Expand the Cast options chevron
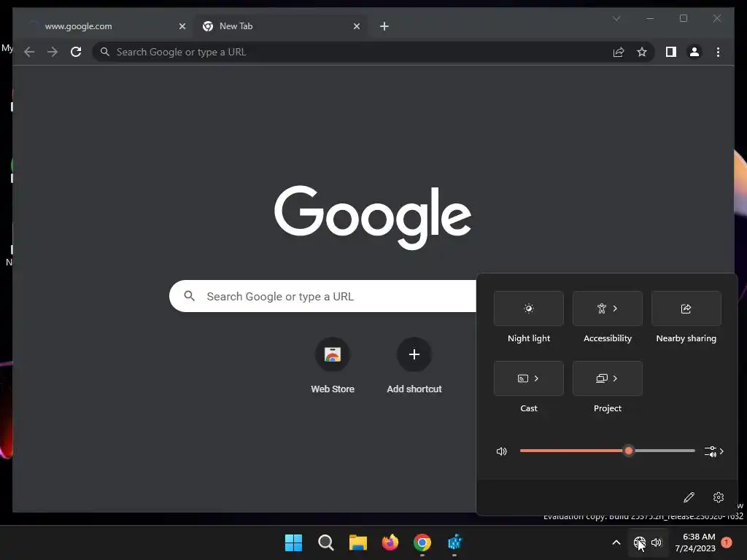 point(536,378)
